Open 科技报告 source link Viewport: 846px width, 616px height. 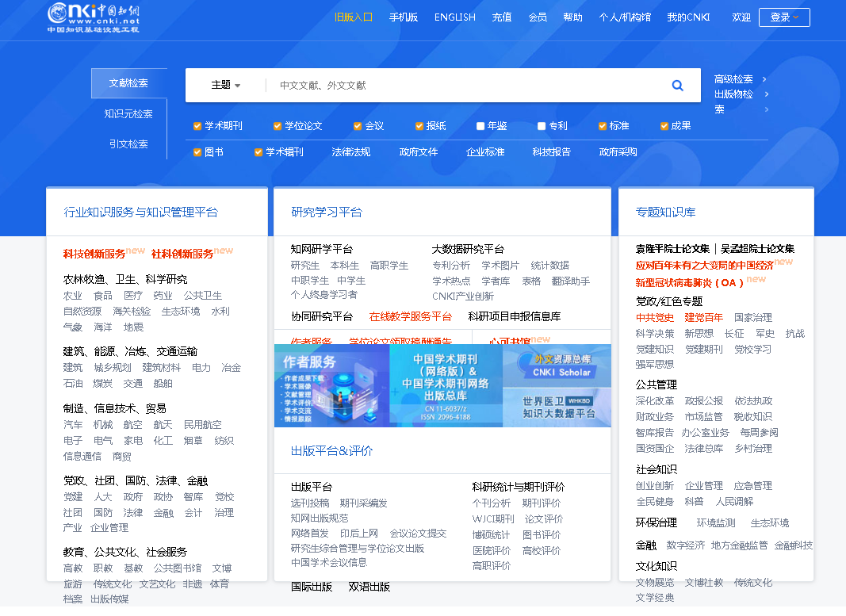tap(551, 153)
